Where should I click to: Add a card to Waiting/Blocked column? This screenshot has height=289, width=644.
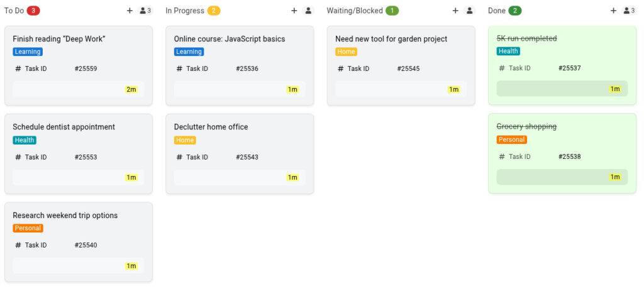pyautogui.click(x=455, y=11)
